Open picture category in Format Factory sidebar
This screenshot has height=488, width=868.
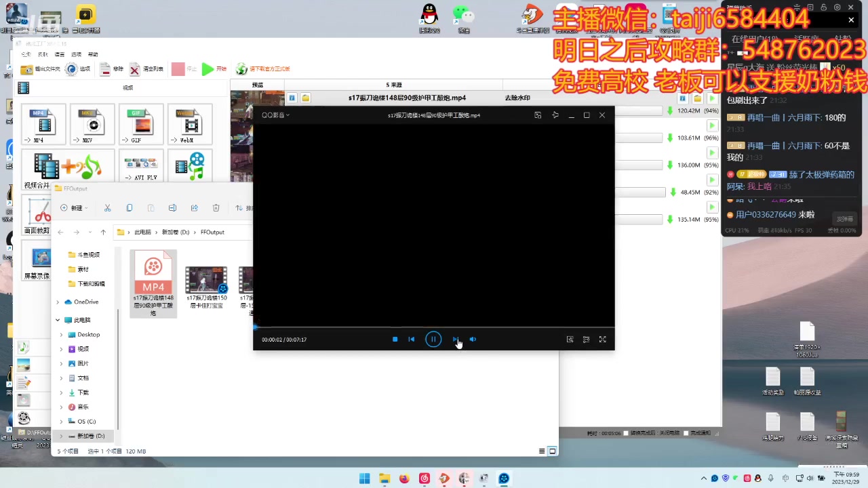coord(24,365)
